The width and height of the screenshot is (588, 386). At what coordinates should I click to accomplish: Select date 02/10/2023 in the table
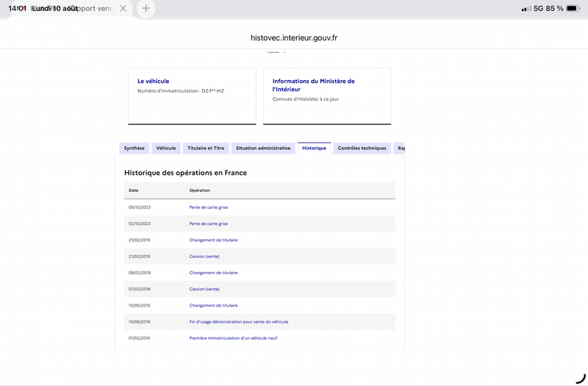(140, 224)
